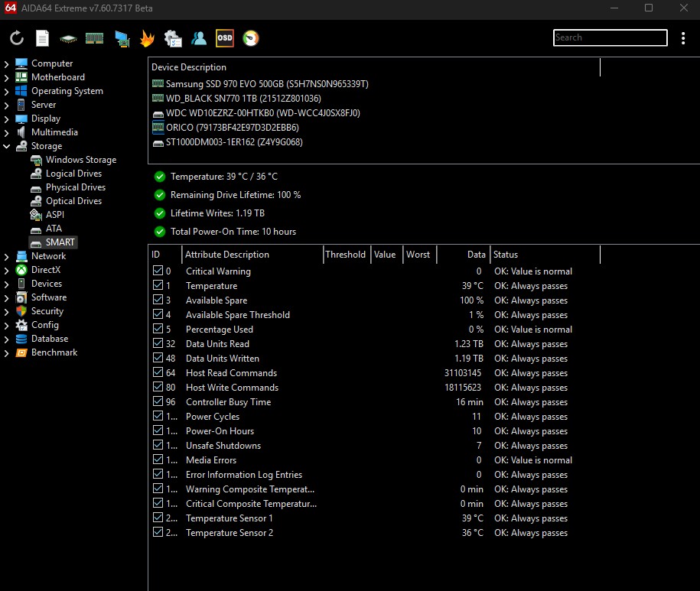Click Power-On Hours attribute row
The width and height of the screenshot is (700, 591).
[374, 431]
